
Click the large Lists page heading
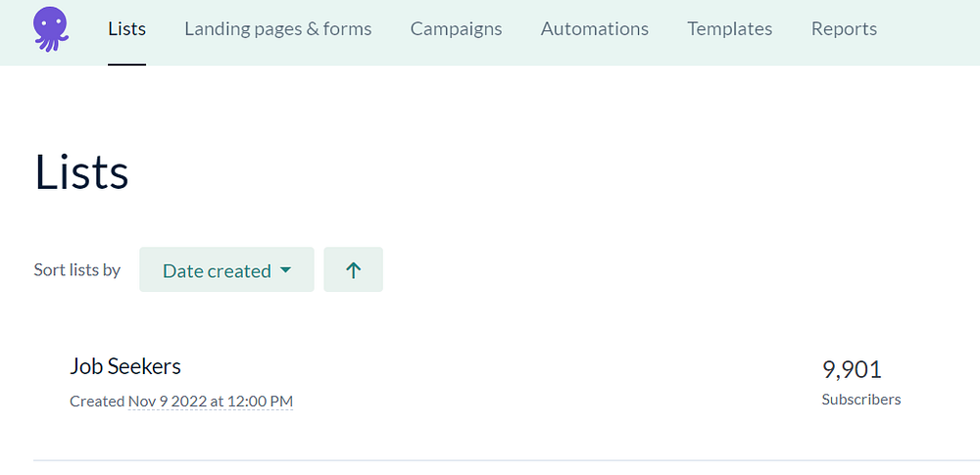(x=81, y=172)
